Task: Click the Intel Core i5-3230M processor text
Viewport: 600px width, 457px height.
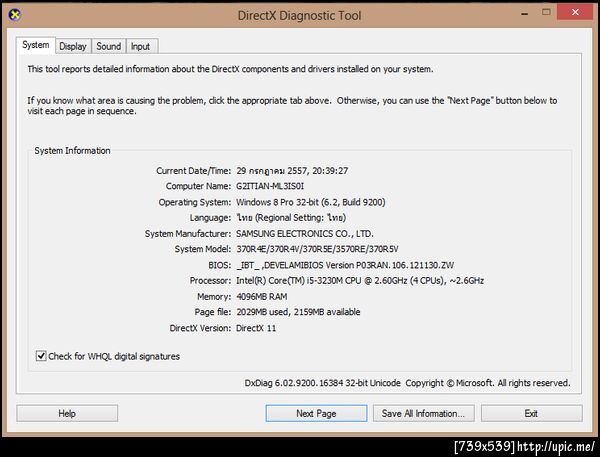Action: 360,281
